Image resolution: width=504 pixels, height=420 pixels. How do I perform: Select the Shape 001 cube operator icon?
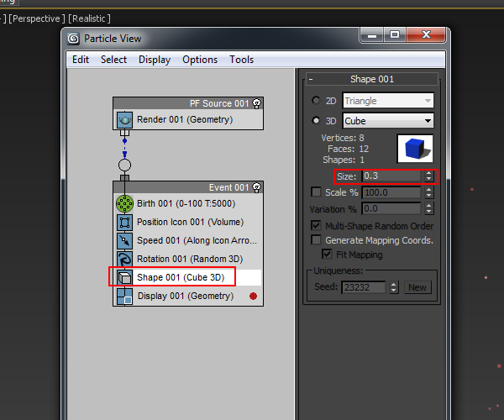click(124, 278)
